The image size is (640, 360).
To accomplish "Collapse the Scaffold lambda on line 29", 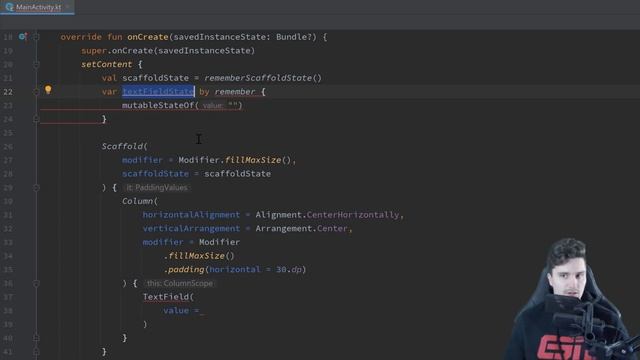I will pos(36,188).
